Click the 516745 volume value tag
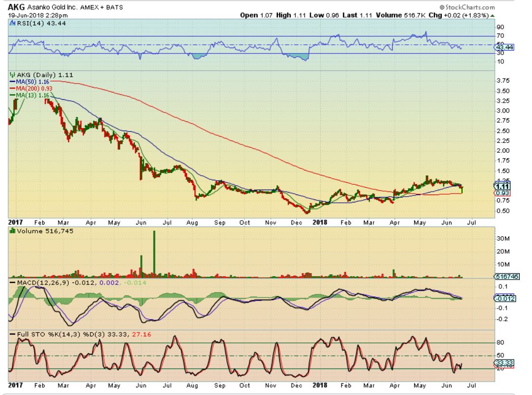This screenshot has width=532, height=395. pyautogui.click(x=503, y=277)
